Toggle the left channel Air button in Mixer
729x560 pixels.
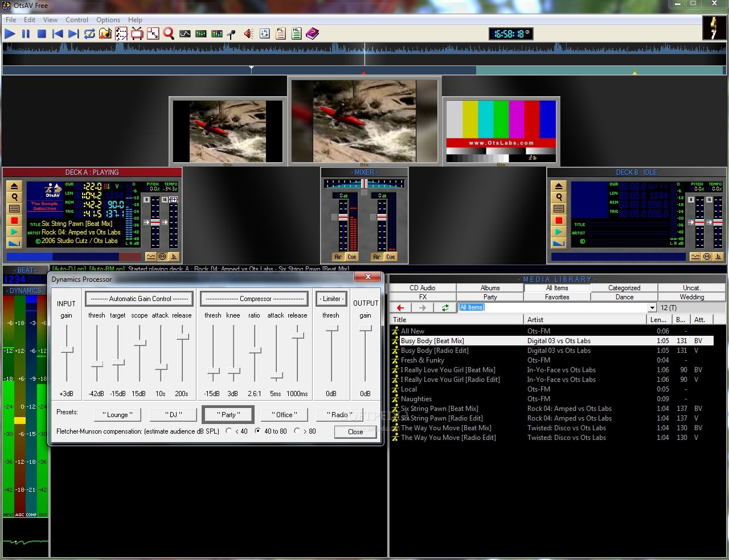[x=338, y=257]
